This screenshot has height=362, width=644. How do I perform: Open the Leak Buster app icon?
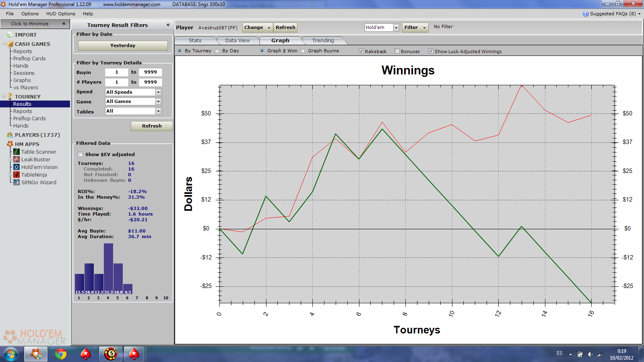(x=17, y=159)
